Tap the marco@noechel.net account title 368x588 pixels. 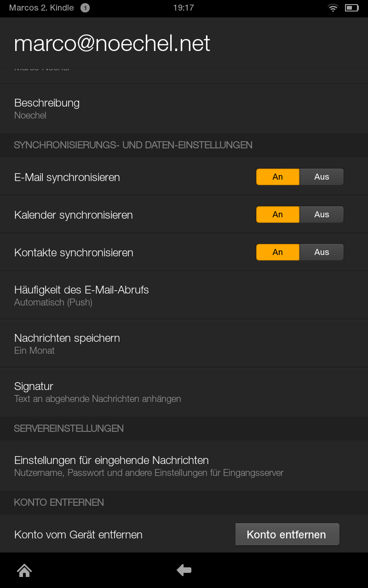[x=112, y=44]
